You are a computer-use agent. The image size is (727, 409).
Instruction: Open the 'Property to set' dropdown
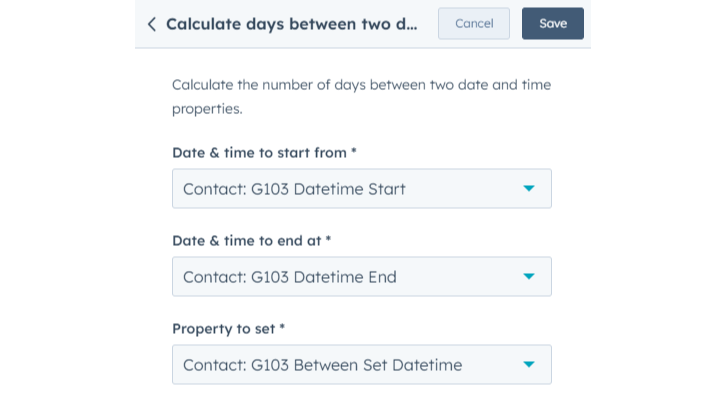tap(361, 364)
